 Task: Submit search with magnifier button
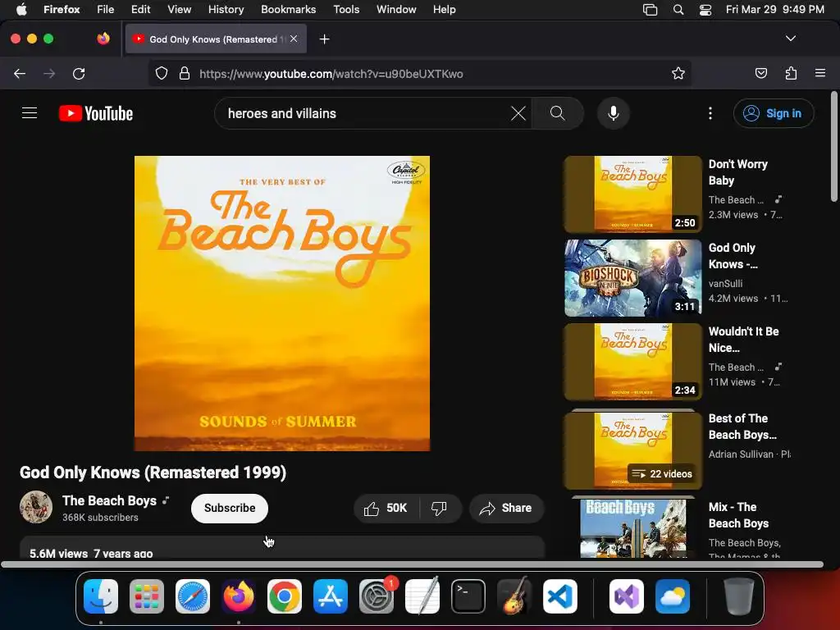pyautogui.click(x=557, y=113)
